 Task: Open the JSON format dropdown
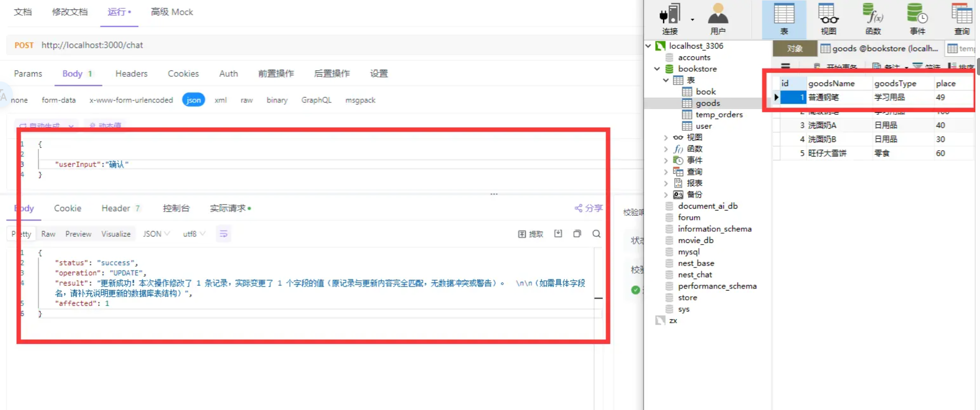point(156,234)
